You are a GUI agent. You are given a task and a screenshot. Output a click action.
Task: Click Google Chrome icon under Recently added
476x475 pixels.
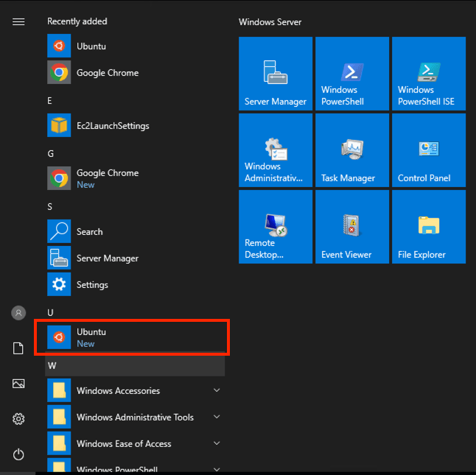point(59,72)
